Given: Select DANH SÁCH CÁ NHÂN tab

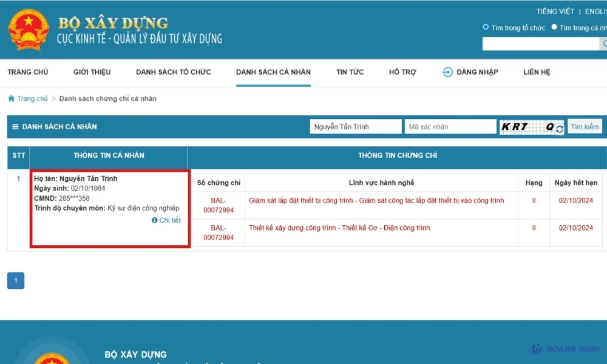Looking at the screenshot, I should (x=273, y=72).
